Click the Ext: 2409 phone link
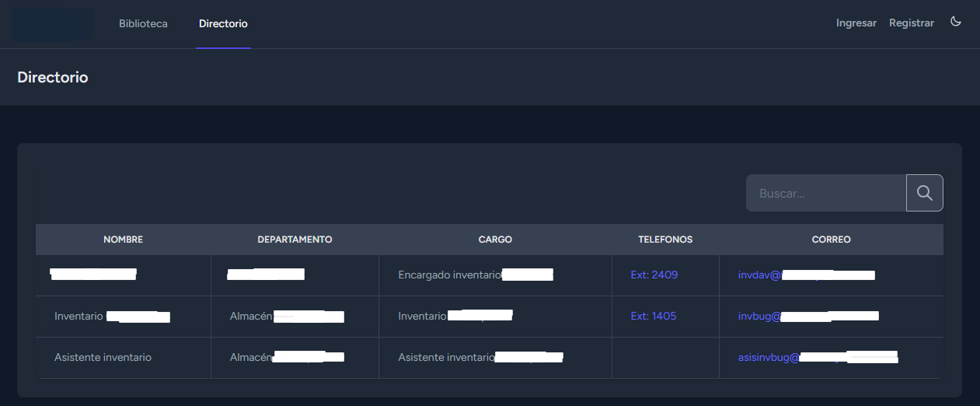 coord(654,275)
